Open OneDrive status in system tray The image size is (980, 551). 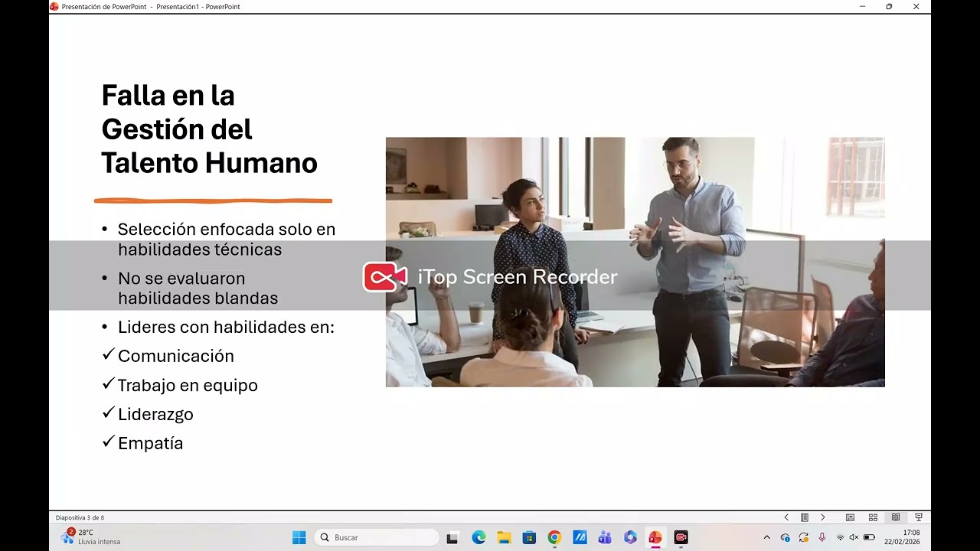(x=785, y=537)
